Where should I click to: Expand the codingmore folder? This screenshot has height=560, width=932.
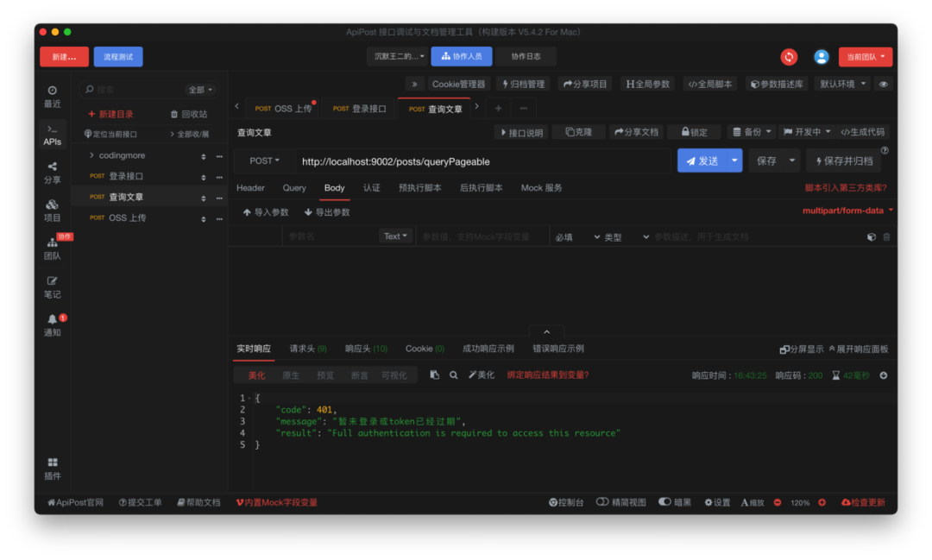[91, 155]
